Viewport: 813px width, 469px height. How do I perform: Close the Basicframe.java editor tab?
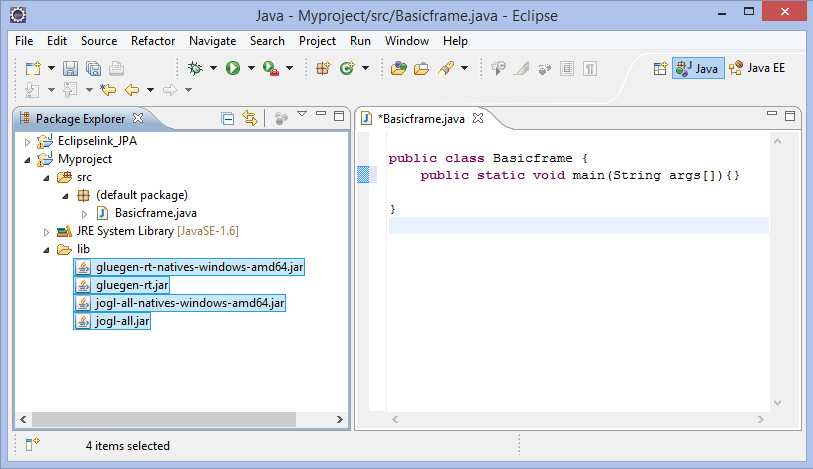click(x=478, y=118)
